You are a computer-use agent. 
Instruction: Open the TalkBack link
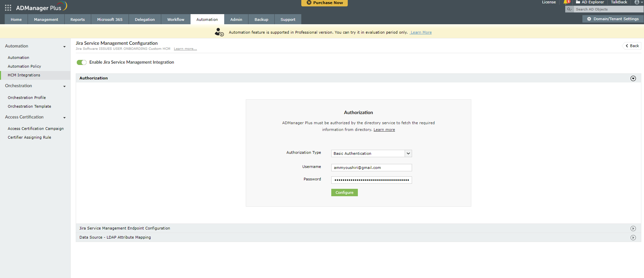coord(619,2)
